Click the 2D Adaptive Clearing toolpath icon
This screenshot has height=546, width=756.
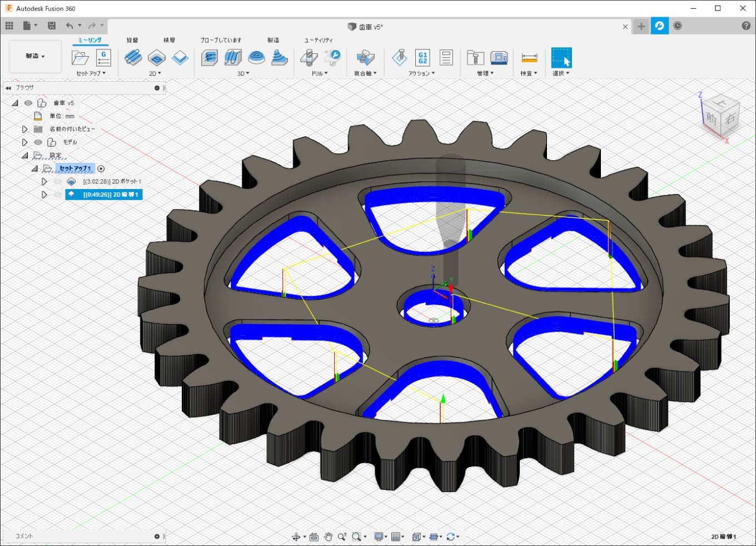[x=133, y=57]
